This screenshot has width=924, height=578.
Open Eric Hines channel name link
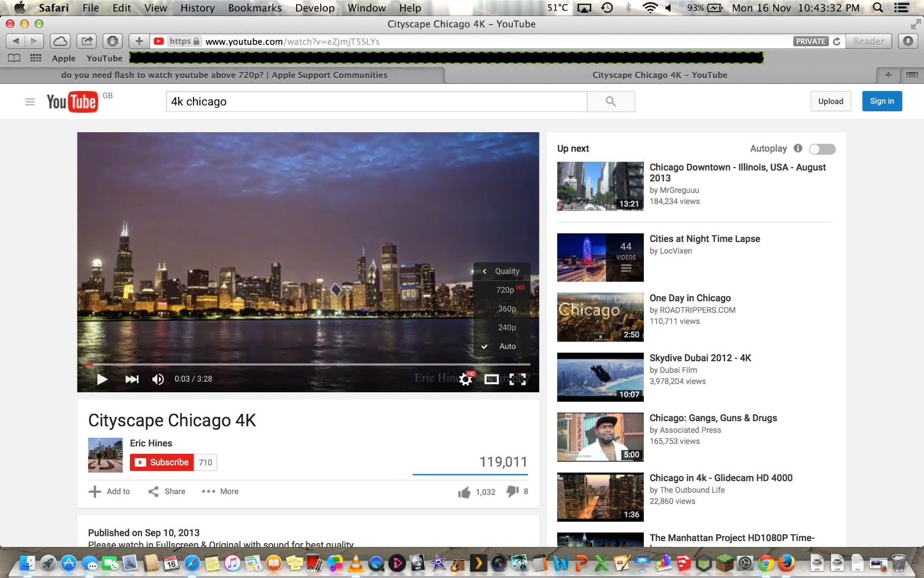pos(151,443)
